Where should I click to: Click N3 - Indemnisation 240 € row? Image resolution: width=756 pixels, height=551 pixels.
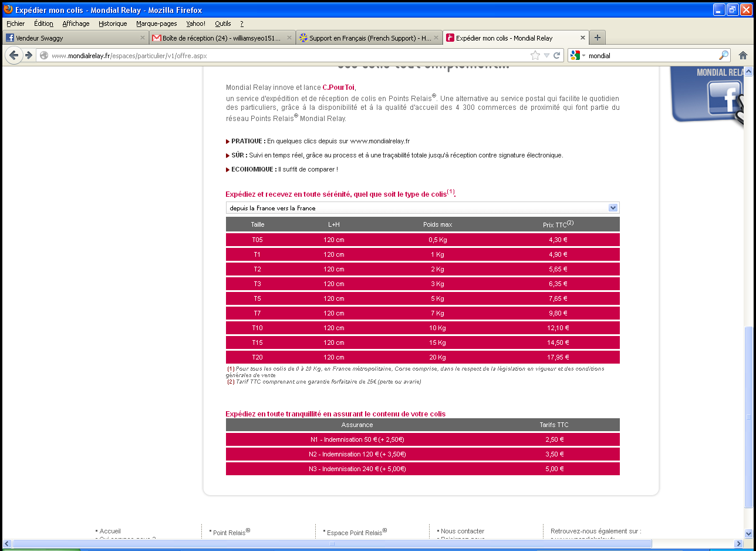pos(423,469)
